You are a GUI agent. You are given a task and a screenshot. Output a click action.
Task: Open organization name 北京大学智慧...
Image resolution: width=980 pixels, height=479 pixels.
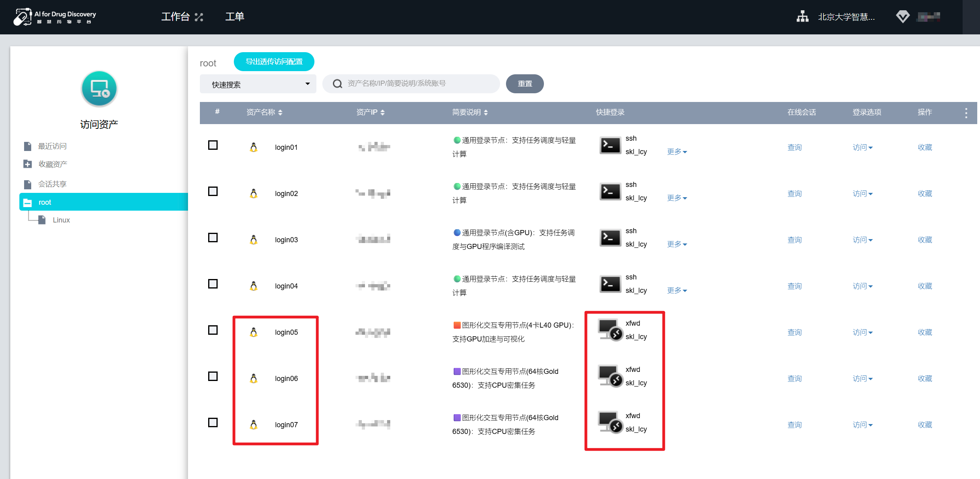coord(846,17)
